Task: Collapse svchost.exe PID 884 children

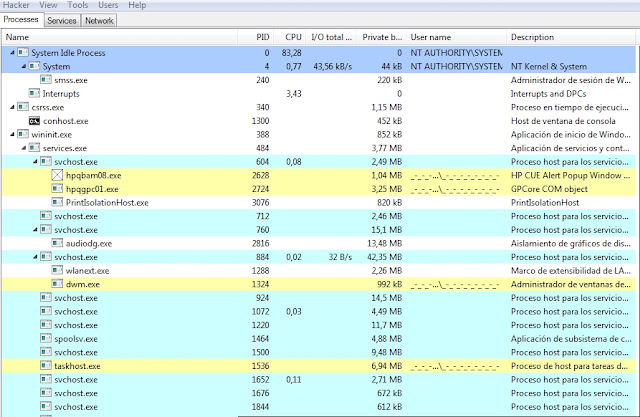Action: point(35,257)
